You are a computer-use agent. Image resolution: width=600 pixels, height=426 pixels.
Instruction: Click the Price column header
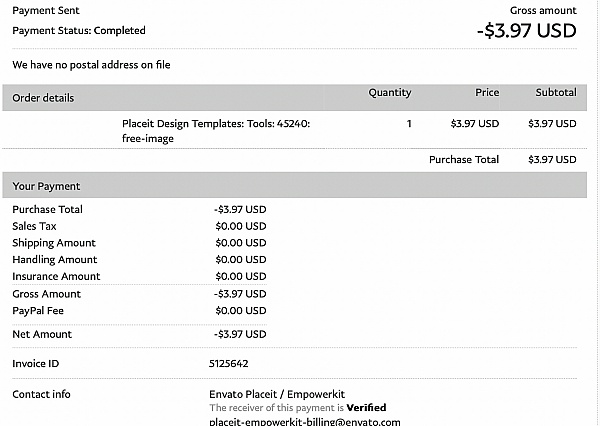point(487,92)
